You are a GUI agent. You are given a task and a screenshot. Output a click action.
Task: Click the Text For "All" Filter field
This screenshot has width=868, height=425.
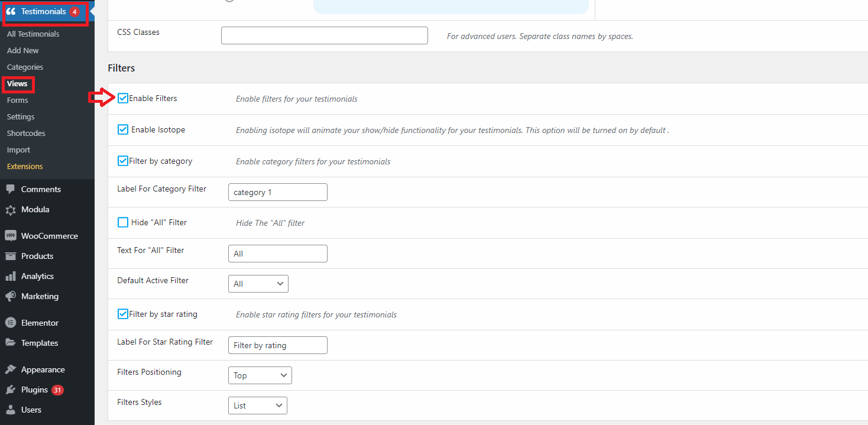278,254
